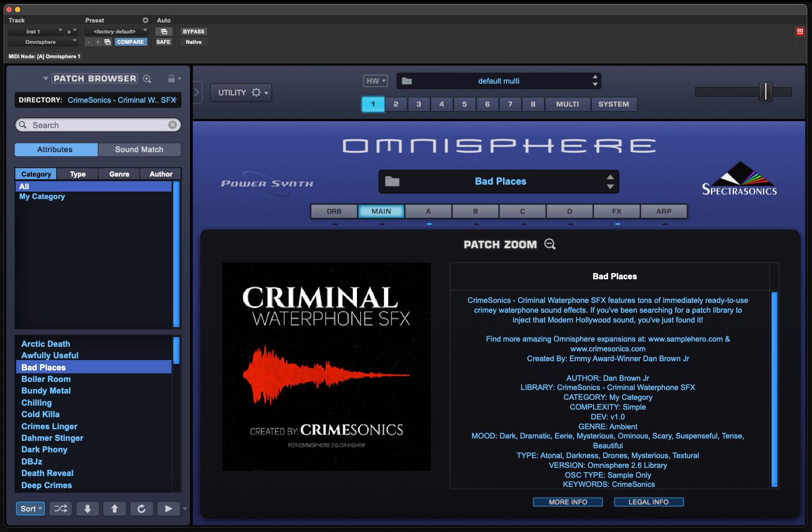
Task: Step the default multi up/down arrows
Action: click(x=595, y=81)
